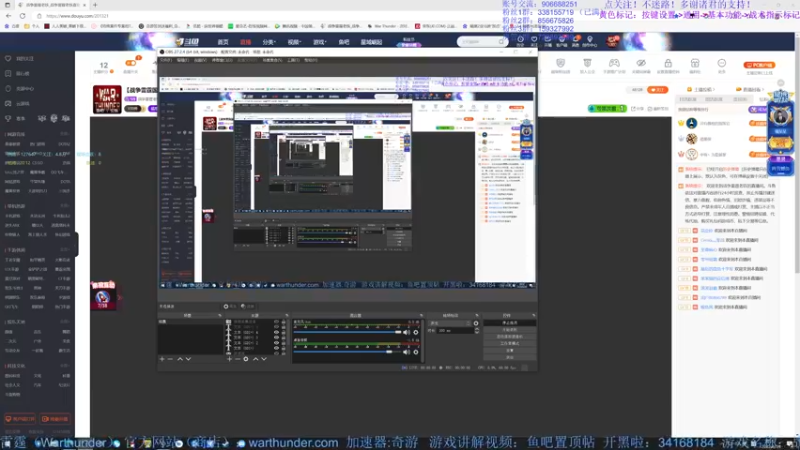Click the crossed-eye icon above stream
The width and height of the screenshot is (800, 450).
(x=641, y=63)
